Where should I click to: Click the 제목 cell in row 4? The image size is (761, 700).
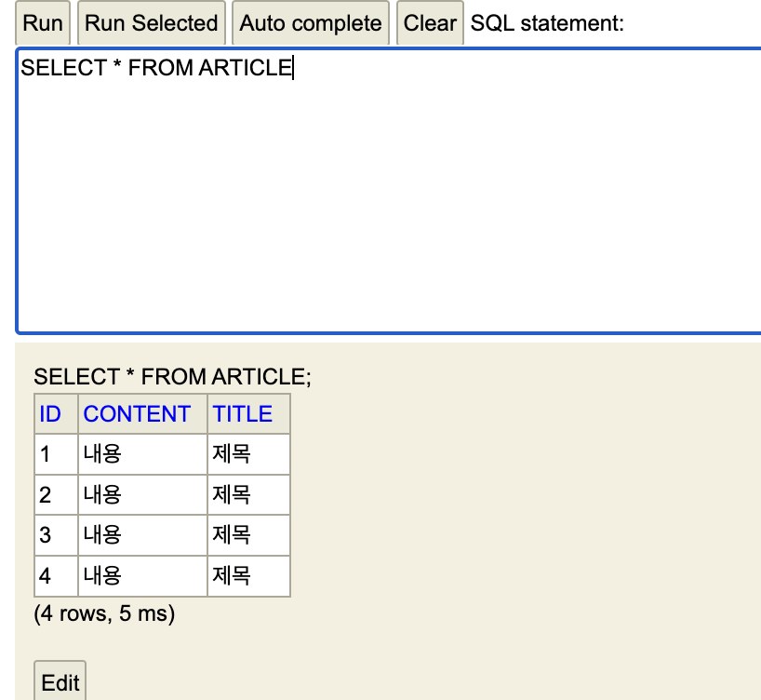point(248,576)
